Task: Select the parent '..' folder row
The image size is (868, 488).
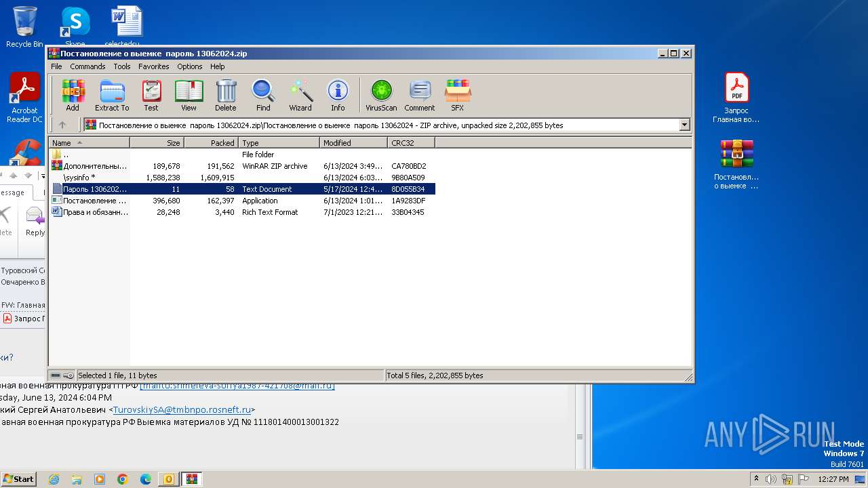Action: pos(242,155)
